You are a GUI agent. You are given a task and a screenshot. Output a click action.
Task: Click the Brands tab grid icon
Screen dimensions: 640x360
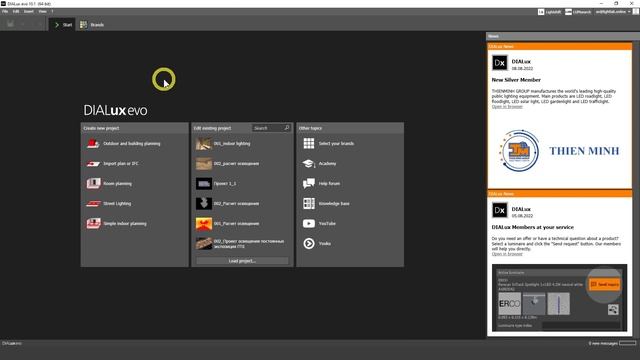tap(83, 24)
